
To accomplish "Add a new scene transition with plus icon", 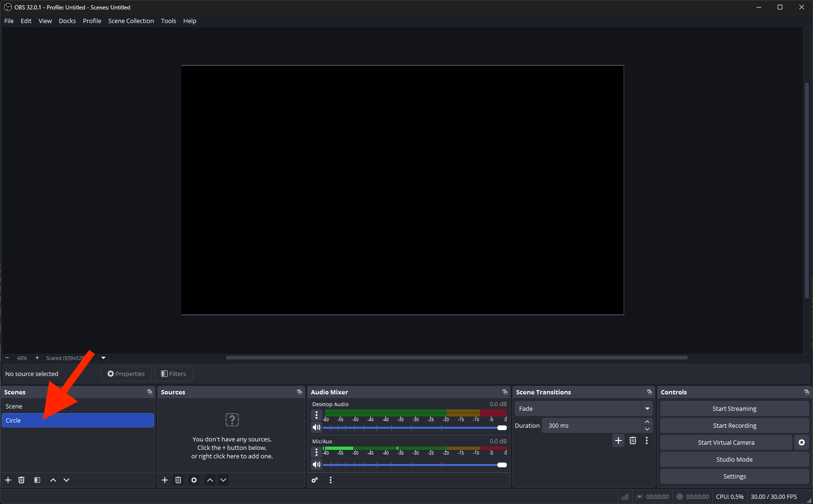I will pos(618,440).
